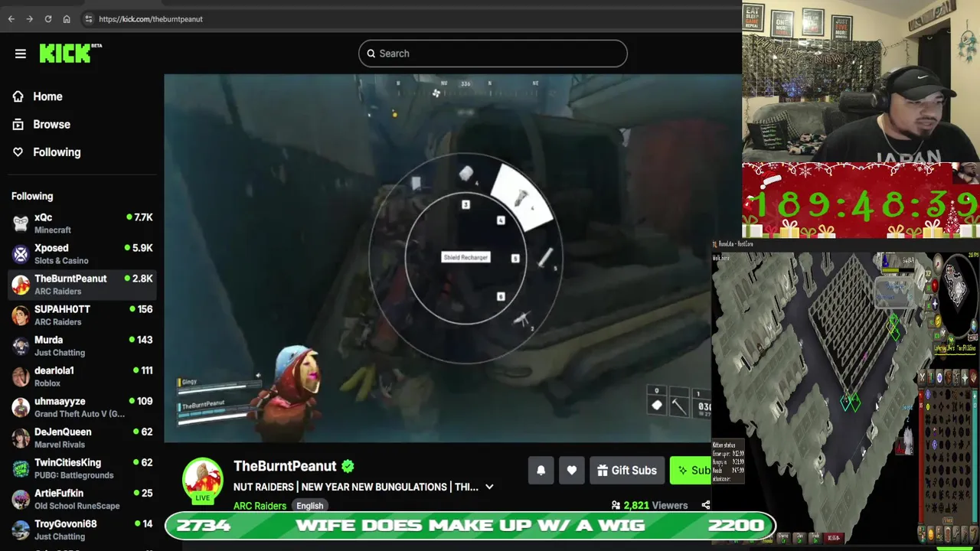This screenshot has height=551, width=980.
Task: Click the browser forward arrow
Action: [x=30, y=19]
